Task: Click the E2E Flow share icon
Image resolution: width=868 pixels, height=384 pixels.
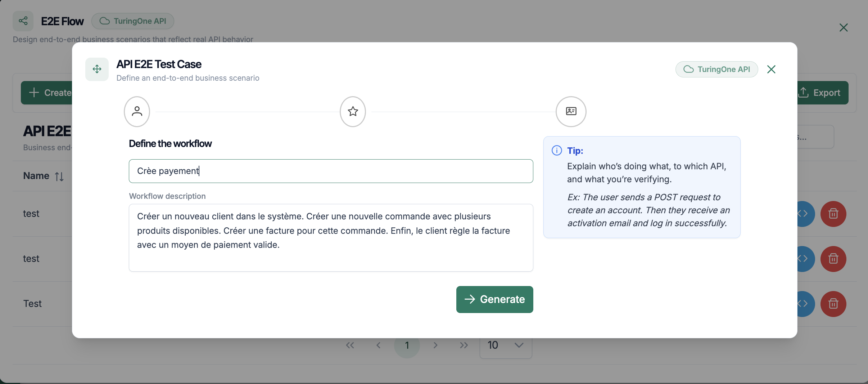Action: [23, 21]
